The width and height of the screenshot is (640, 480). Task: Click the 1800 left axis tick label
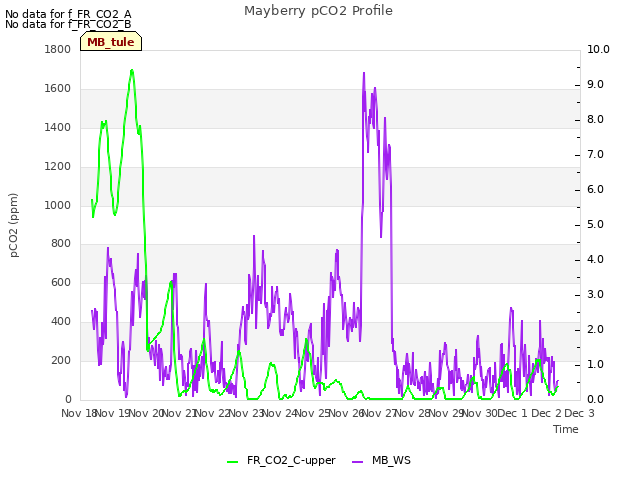tap(58, 49)
